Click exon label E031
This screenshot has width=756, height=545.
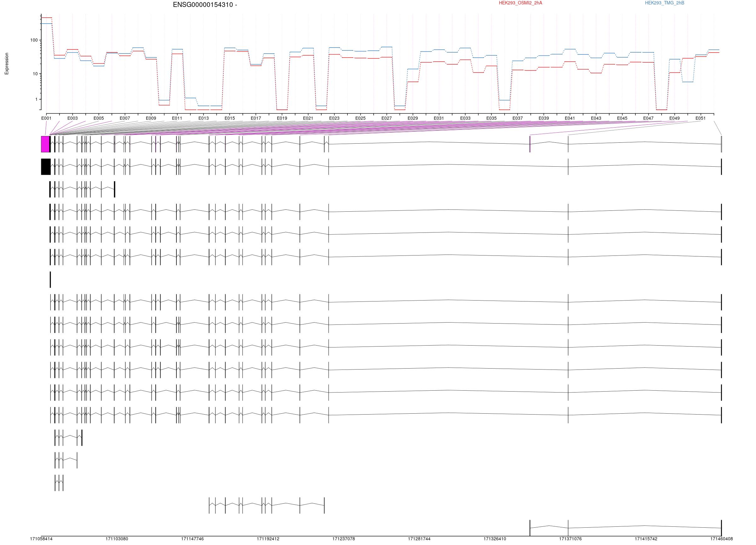tap(439, 118)
